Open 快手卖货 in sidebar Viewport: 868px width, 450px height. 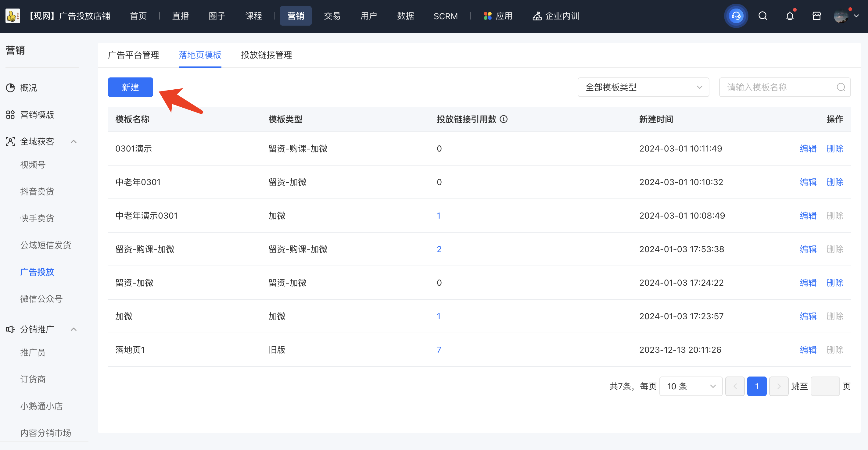pyautogui.click(x=37, y=218)
